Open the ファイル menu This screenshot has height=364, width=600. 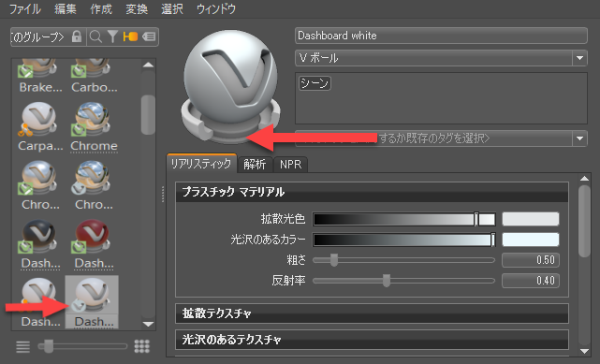pos(25,8)
